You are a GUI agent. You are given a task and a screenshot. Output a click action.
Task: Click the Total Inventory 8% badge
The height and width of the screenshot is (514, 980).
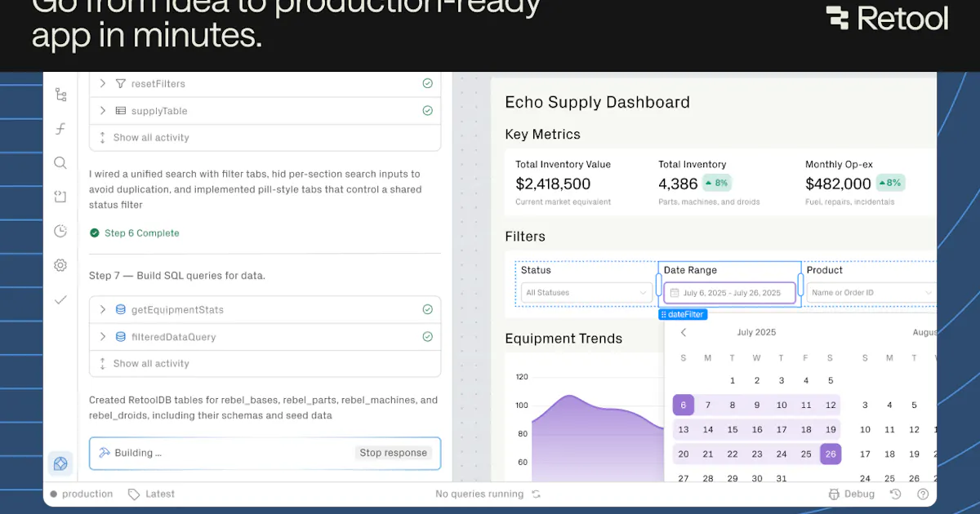click(717, 183)
